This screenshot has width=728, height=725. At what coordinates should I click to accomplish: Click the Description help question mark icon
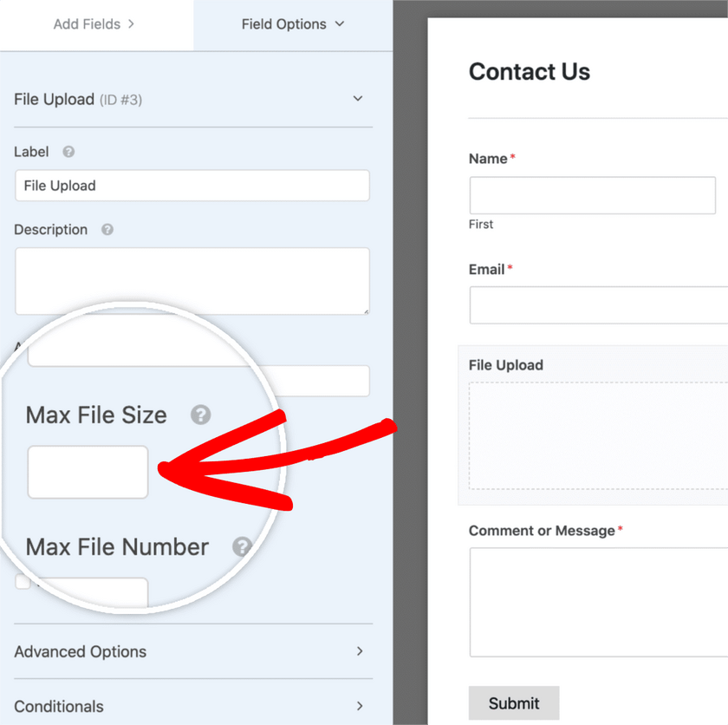tap(107, 230)
